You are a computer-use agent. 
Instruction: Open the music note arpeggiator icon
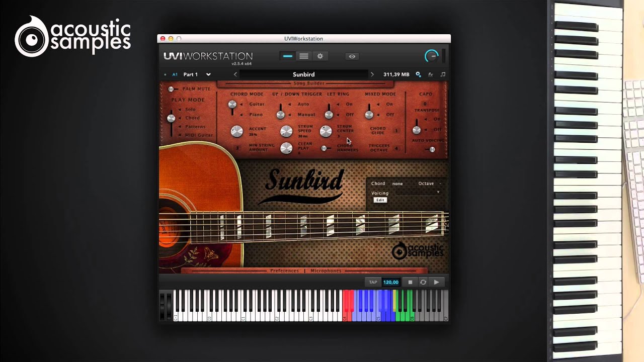tap(443, 74)
